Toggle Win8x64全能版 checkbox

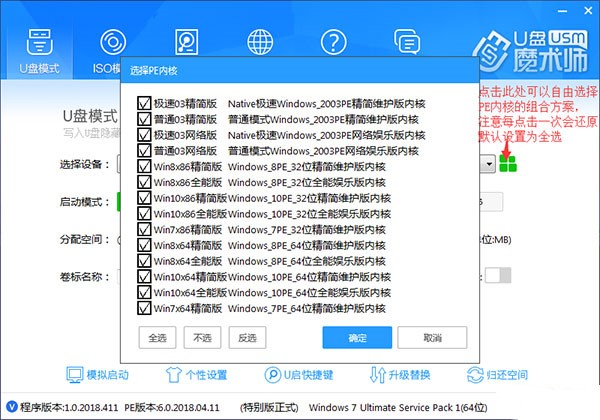click(x=144, y=260)
